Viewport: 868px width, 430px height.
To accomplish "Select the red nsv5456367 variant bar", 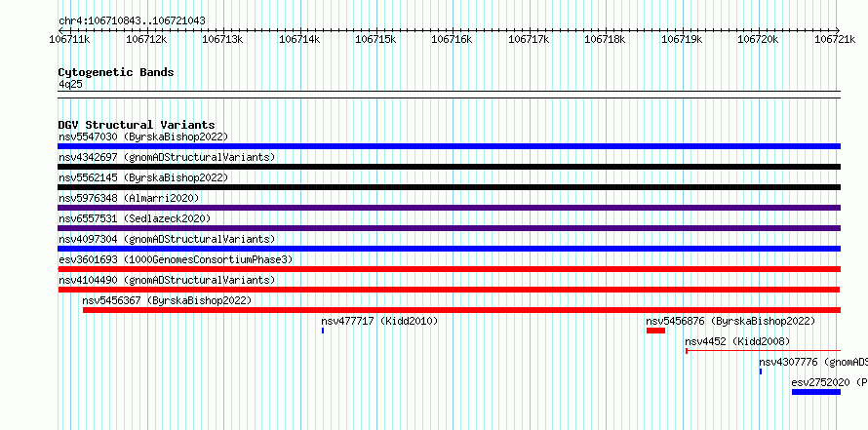I will point(461,310).
